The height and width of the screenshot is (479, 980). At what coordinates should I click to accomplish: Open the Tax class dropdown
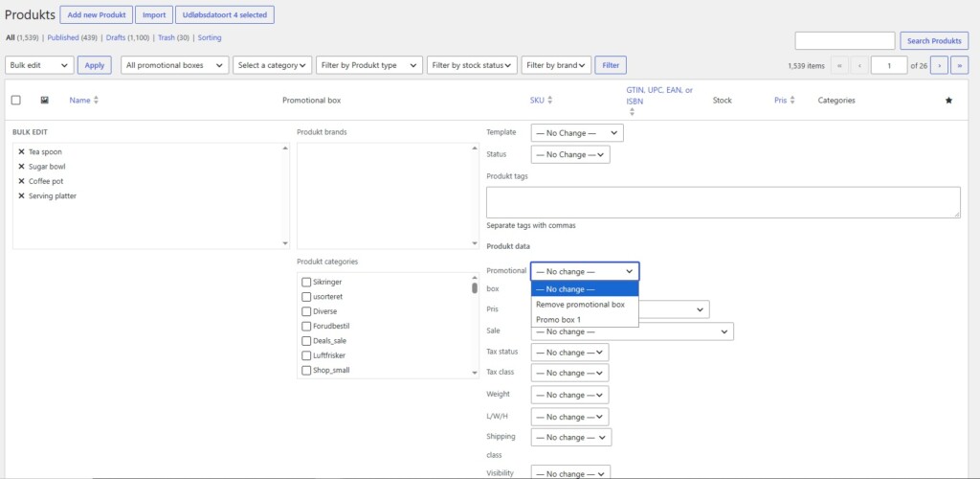click(569, 373)
